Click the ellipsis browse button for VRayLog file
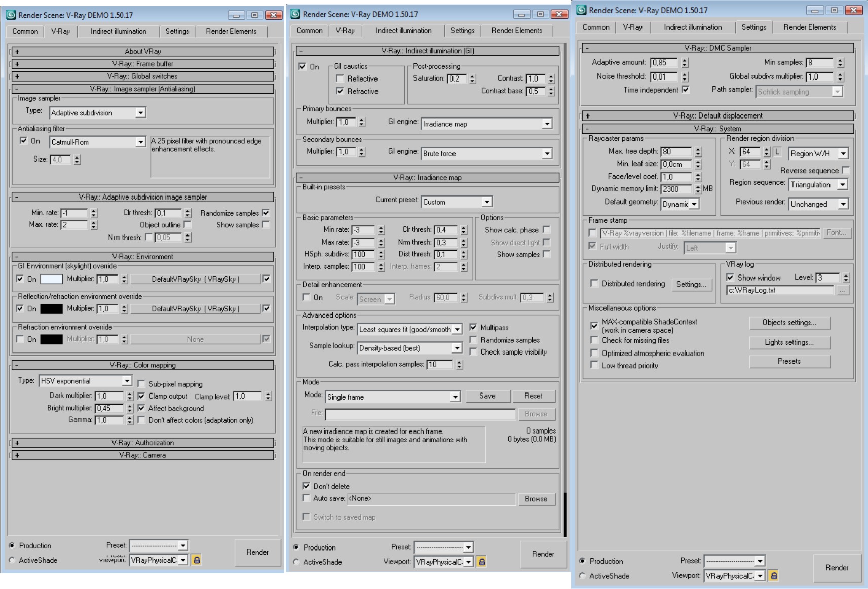 click(842, 290)
